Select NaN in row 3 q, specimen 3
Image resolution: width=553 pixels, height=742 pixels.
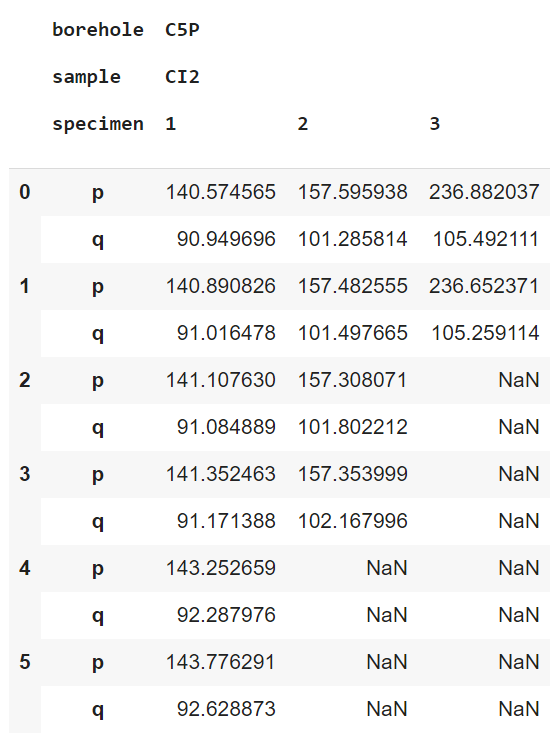tap(519, 521)
